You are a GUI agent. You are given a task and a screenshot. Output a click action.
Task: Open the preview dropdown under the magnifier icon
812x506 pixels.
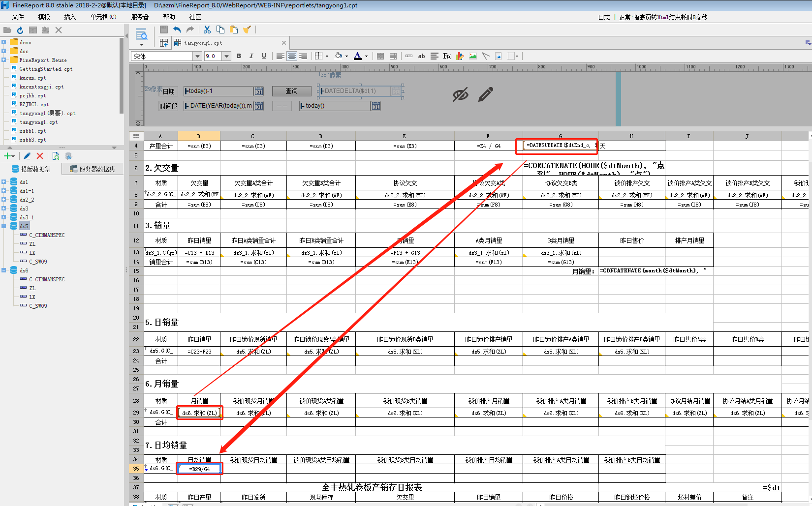tap(141, 44)
